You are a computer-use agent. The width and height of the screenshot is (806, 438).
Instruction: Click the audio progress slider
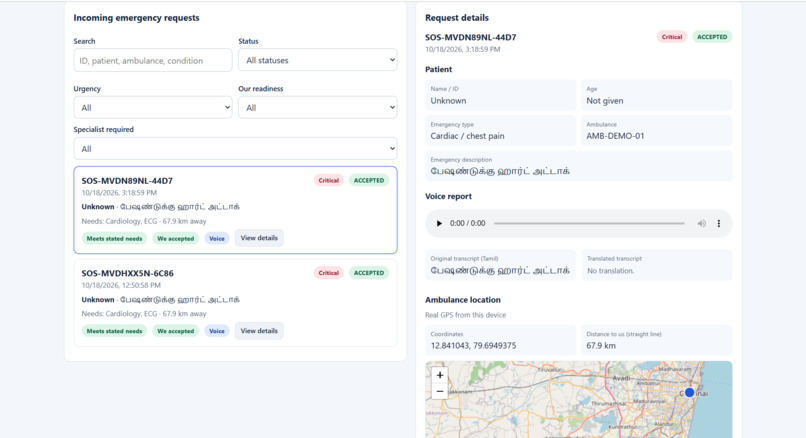pos(589,224)
